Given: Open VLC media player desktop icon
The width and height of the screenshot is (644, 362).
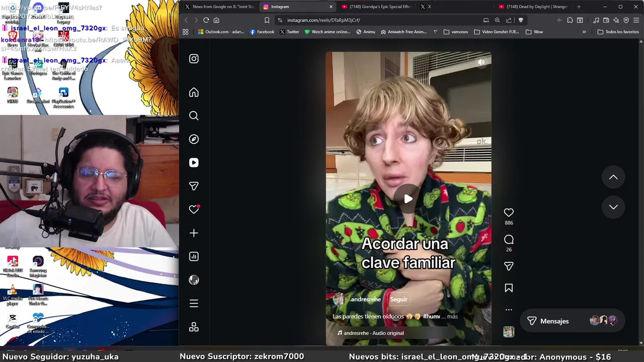Looking at the screenshot, I should [13, 295].
